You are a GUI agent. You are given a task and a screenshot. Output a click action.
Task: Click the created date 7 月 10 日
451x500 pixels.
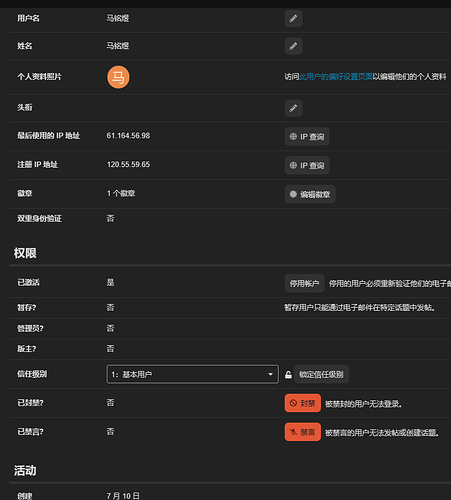(123, 496)
